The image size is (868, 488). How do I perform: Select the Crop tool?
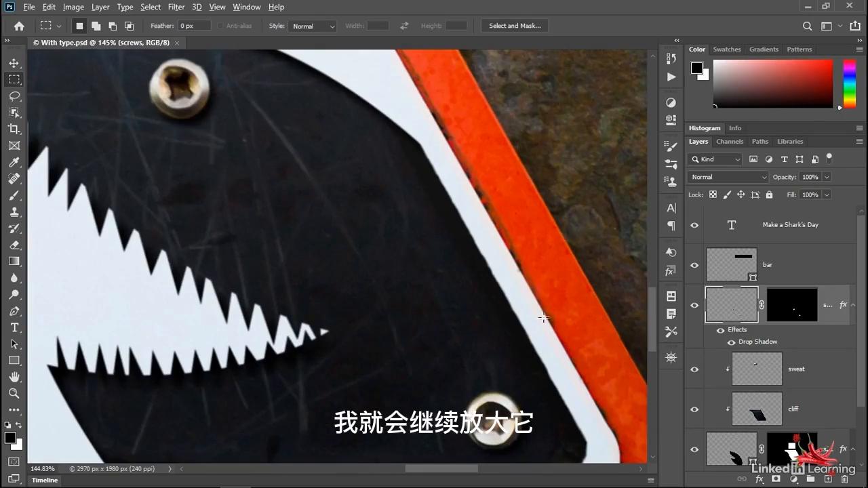(x=14, y=129)
